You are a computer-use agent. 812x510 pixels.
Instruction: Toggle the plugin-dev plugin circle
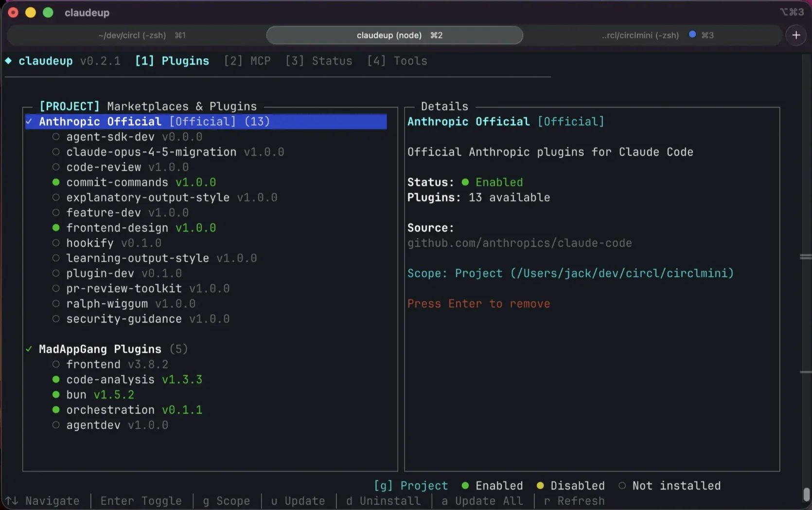tap(56, 273)
